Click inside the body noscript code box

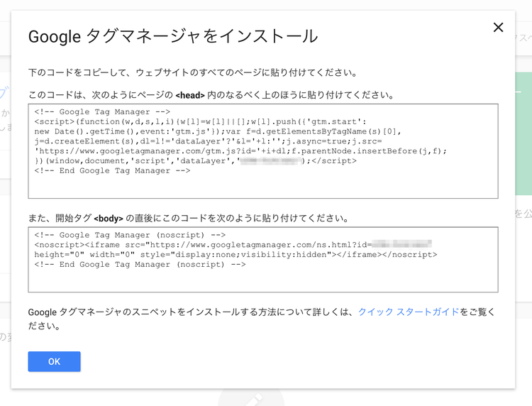pos(263,259)
